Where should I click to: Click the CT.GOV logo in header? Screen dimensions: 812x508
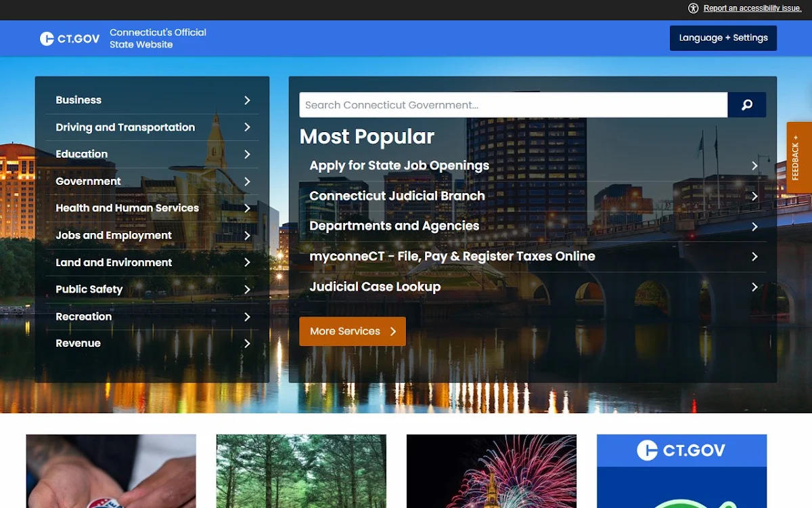70,39
